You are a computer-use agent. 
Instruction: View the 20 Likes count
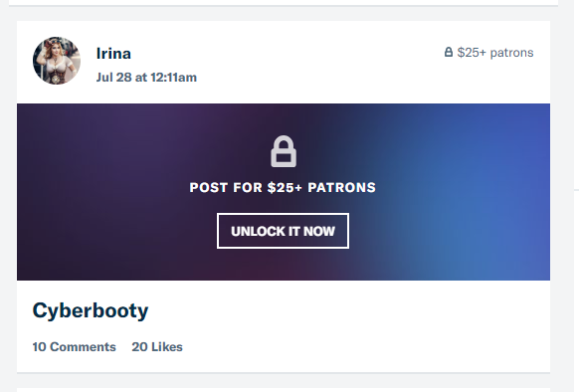click(157, 347)
